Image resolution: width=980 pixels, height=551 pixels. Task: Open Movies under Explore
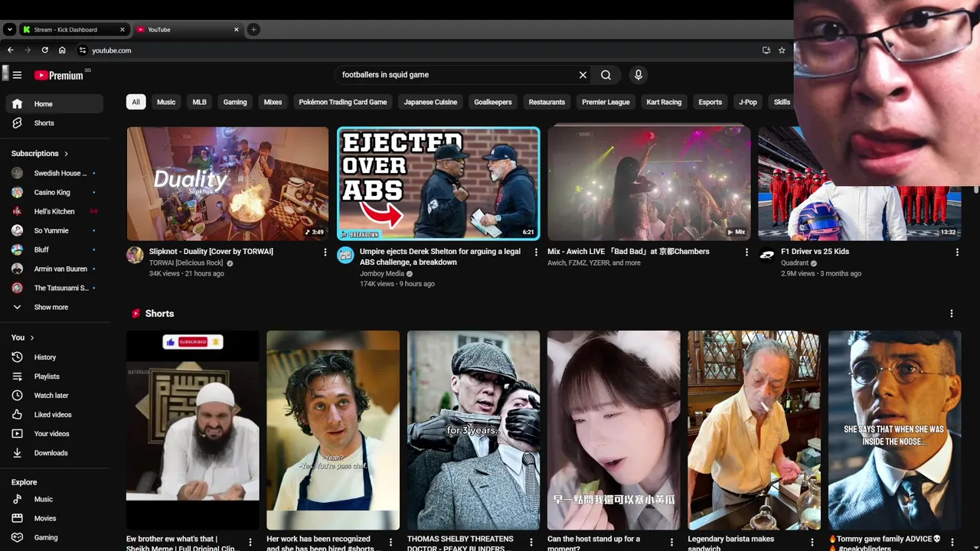[x=54, y=518]
